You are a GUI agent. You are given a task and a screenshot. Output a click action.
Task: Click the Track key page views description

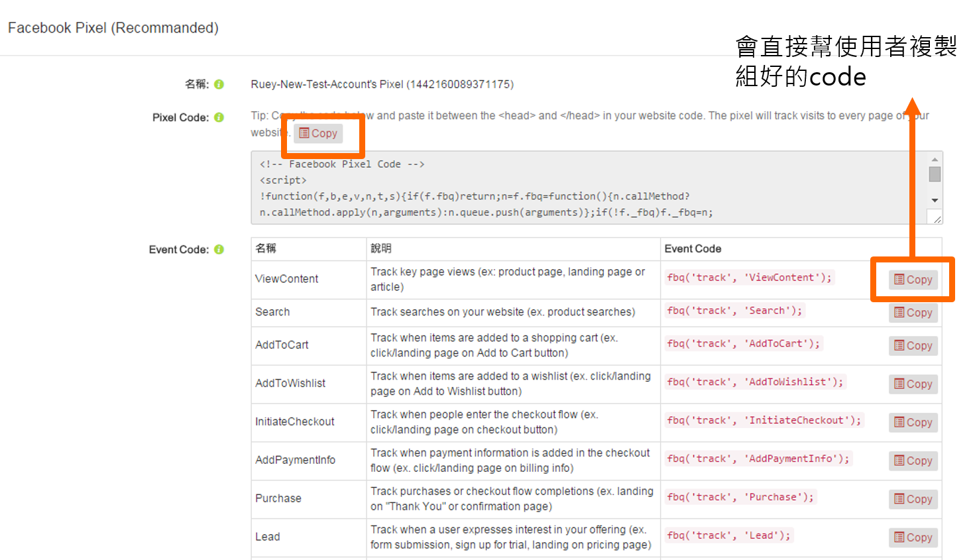(508, 280)
